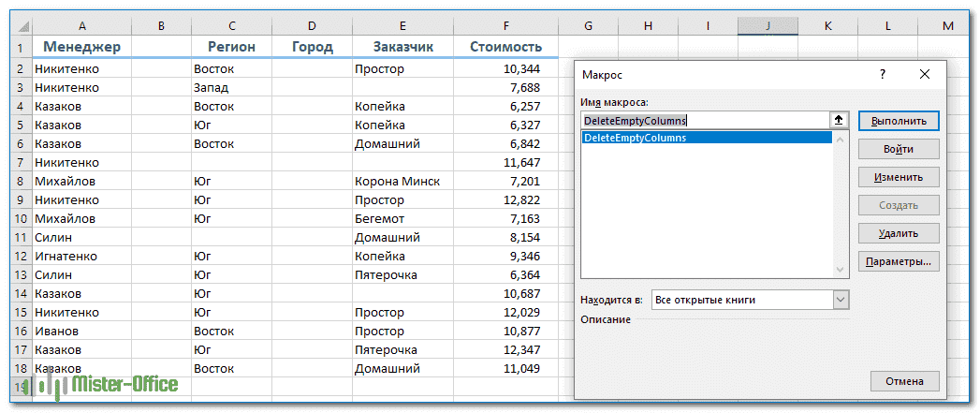Viewport: 980px width, 413px height.
Task: Open macro Параметры... options
Action: (899, 262)
